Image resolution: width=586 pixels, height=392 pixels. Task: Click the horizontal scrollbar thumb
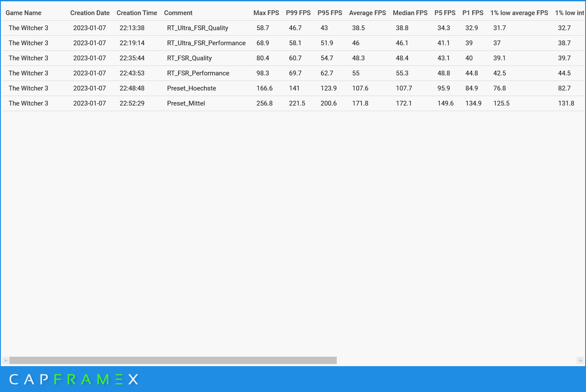pyautogui.click(x=173, y=360)
